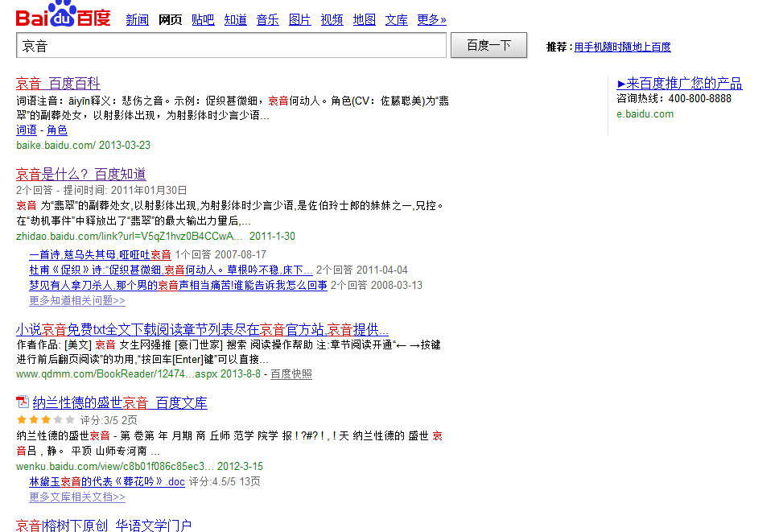Open the 林黛玉哀音的代表《葬花吟》.doc link

107,482
